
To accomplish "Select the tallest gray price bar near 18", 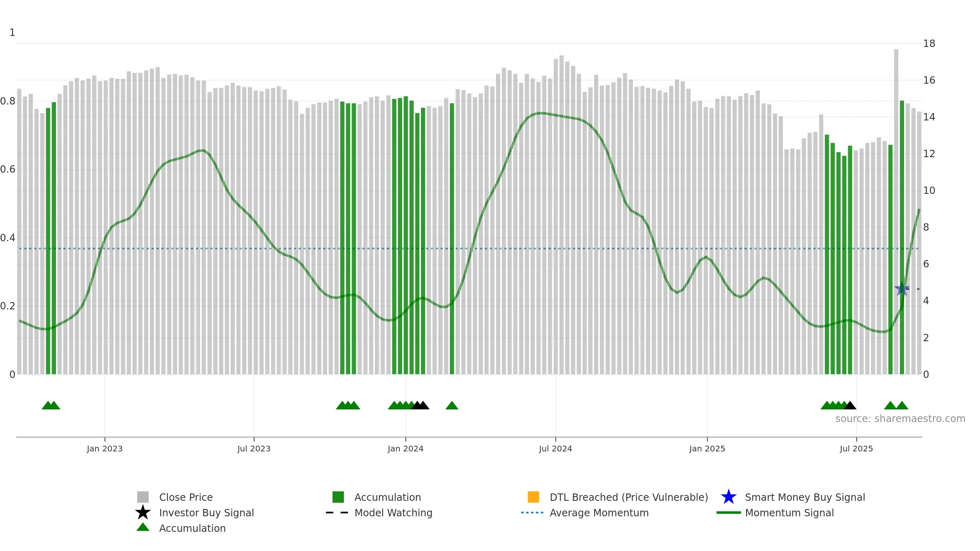I will pyautogui.click(x=896, y=211).
